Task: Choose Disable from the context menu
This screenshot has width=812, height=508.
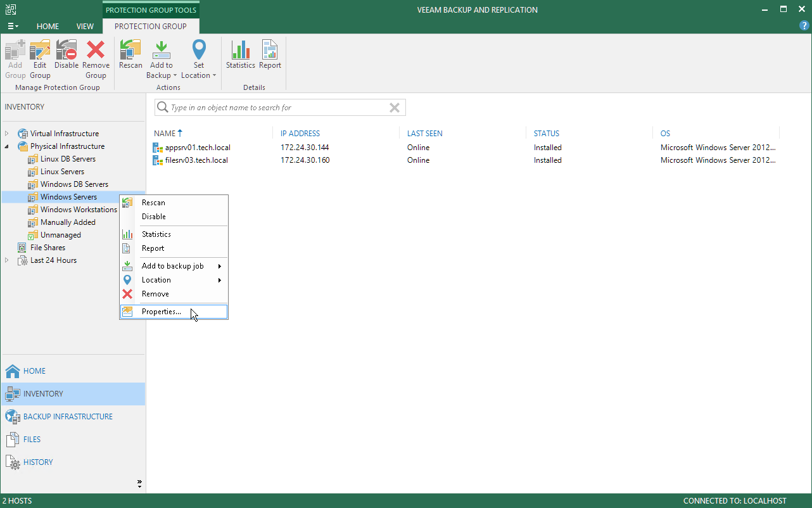Action: coord(174,217)
